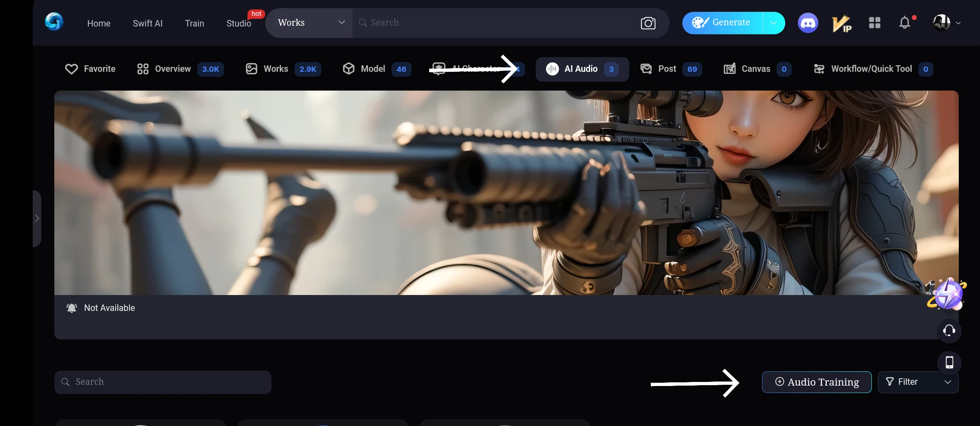
Task: Switch to the Works tab
Action: click(283, 69)
